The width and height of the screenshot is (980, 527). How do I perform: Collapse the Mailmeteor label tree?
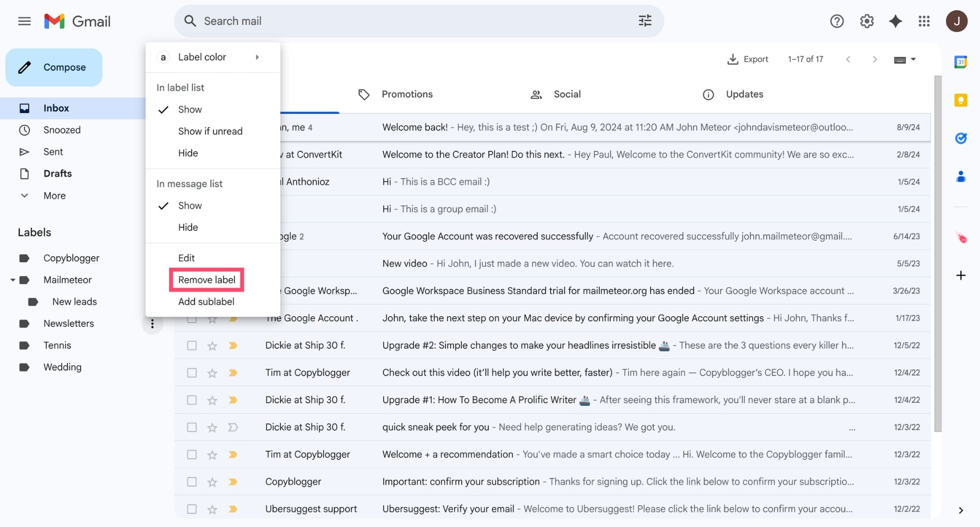click(12, 280)
